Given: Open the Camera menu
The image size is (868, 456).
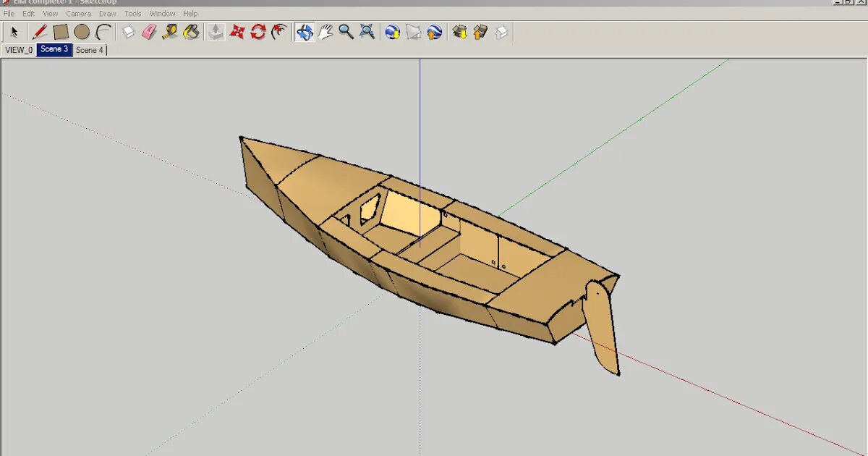Looking at the screenshot, I should (79, 14).
